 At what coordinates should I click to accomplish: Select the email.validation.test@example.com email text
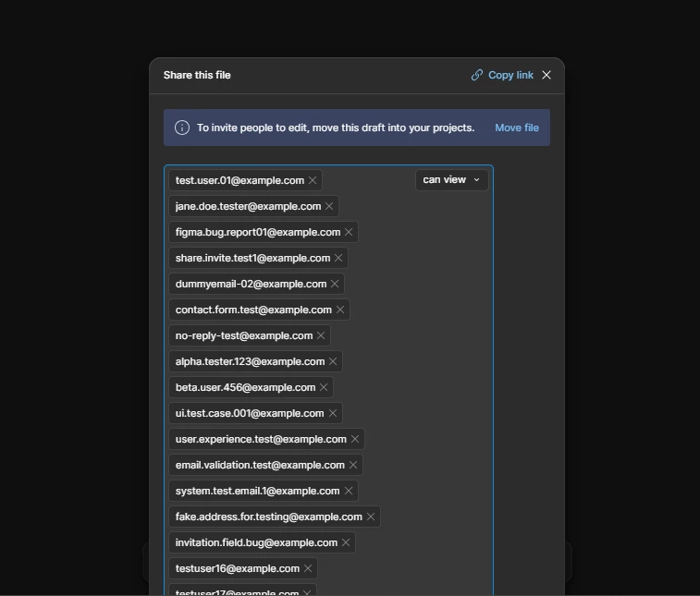point(260,465)
